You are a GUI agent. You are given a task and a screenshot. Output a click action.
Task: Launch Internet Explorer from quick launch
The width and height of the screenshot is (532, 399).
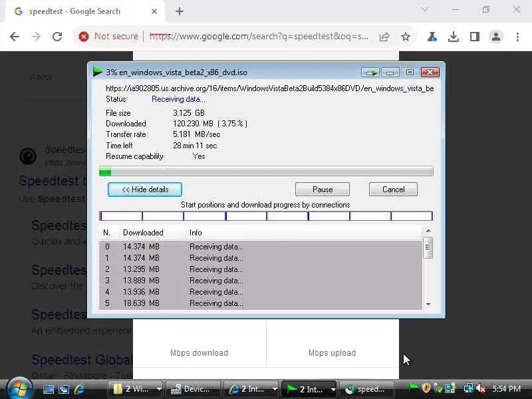(79, 389)
